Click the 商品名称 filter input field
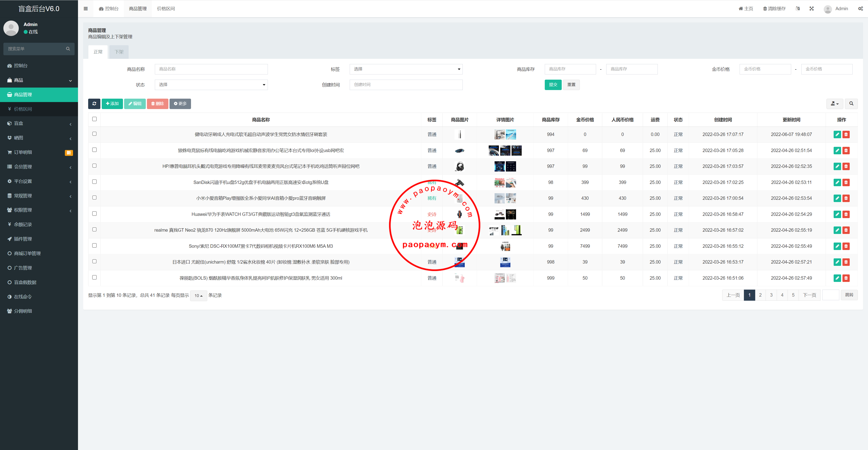Viewport: 868px width, 450px height. 211,69
